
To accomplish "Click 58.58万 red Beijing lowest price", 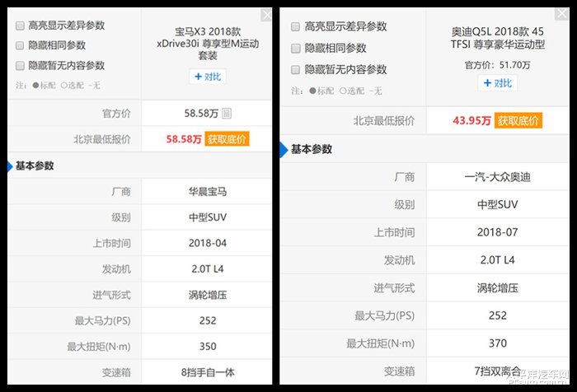I will coord(184,139).
